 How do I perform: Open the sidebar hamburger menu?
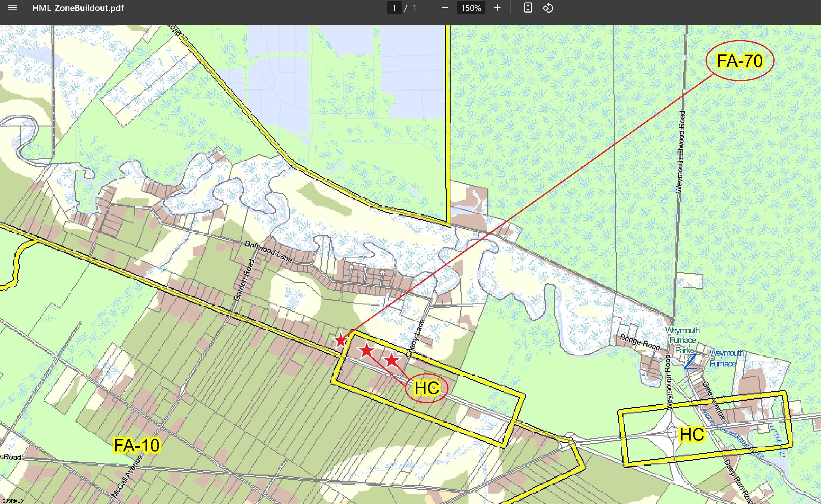click(12, 8)
